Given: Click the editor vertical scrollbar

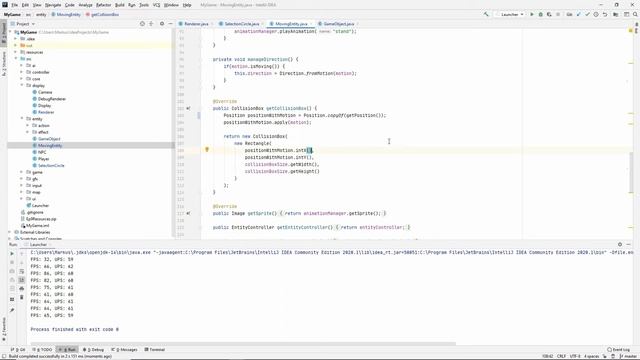Looking at the screenshot, I should [x=631, y=171].
